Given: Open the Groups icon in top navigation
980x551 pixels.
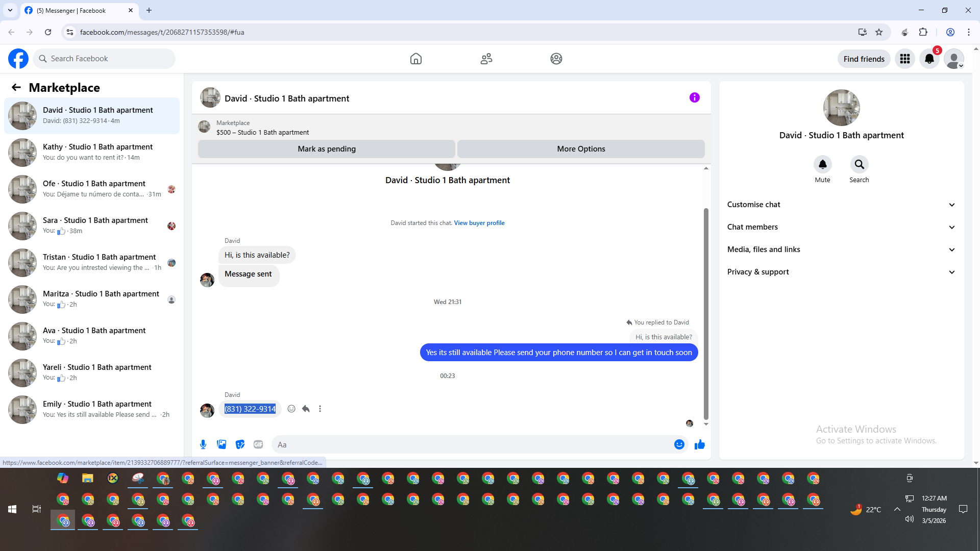Looking at the screenshot, I should (556, 59).
